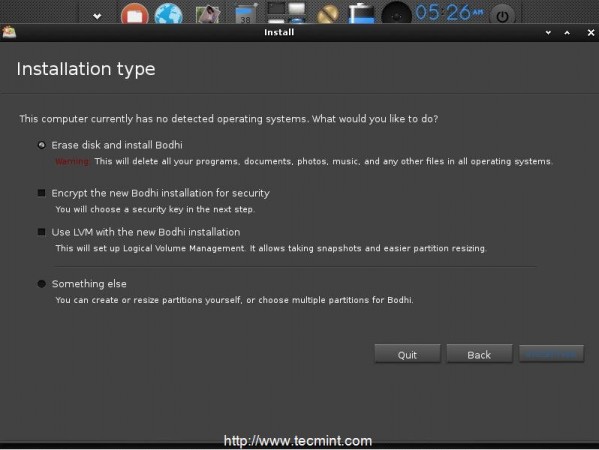Image resolution: width=599 pixels, height=450 pixels.
Task: Click 'You will choose a security key' text
Action: click(x=155, y=209)
